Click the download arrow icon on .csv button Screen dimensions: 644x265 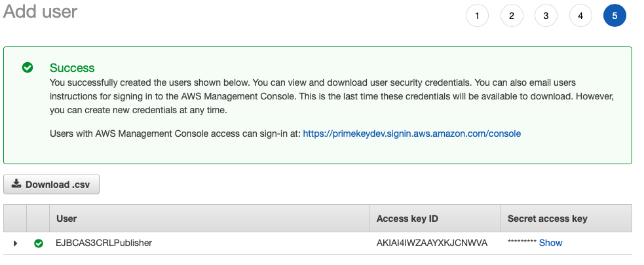pos(16,184)
